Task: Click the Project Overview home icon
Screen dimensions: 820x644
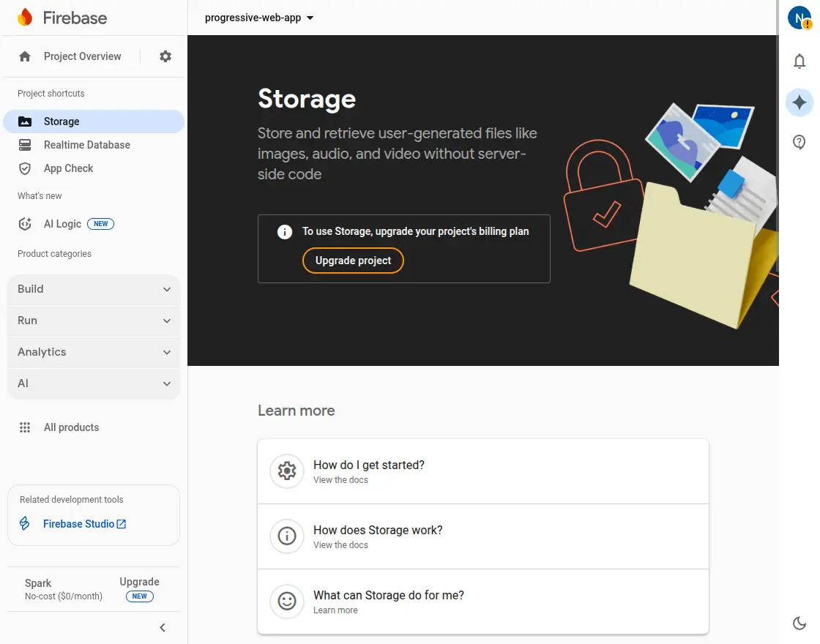Action: [x=25, y=56]
